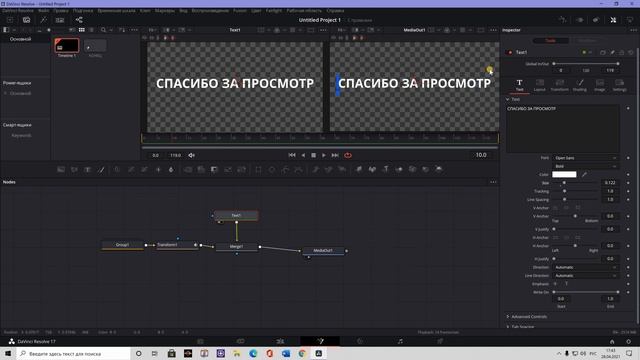Expand the Advanced Controls section
This screenshot has height=360, width=640.
click(529, 317)
